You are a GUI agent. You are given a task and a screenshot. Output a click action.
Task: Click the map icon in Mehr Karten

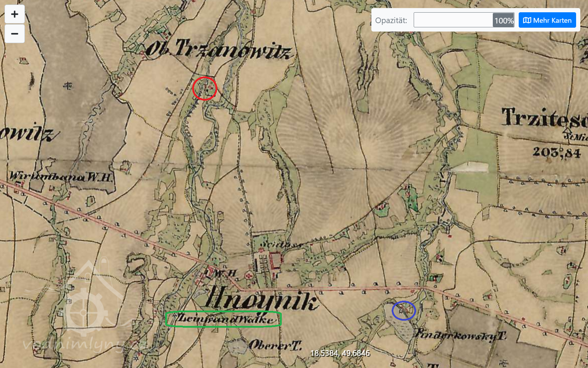[x=527, y=20]
